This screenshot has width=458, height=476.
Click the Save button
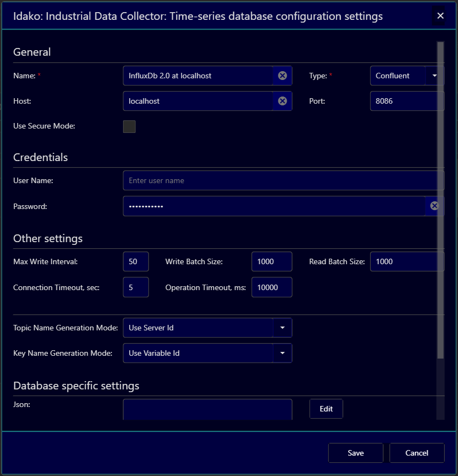(355, 453)
